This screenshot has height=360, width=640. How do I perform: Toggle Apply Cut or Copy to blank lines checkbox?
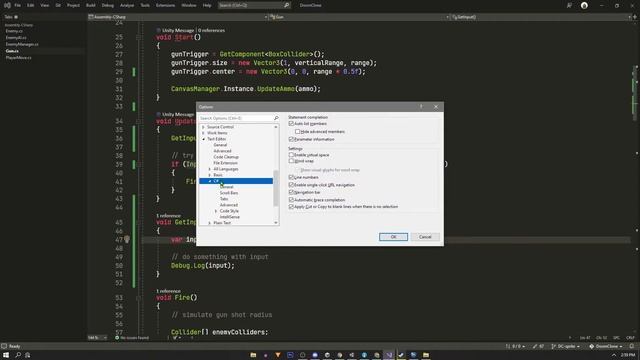pos(291,207)
